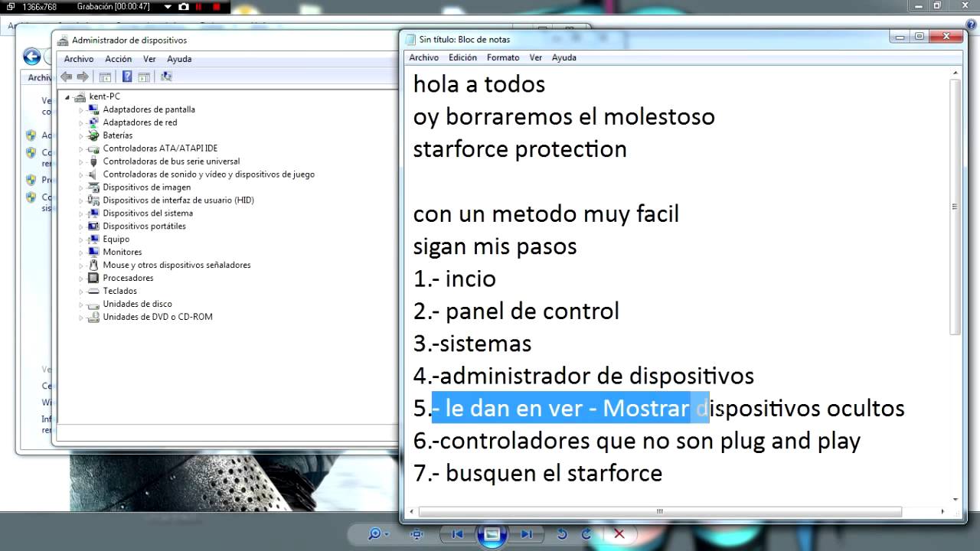Open zoom dropdown arrow next to magnifier
This screenshot has width=980, height=551.
pyautogui.click(x=387, y=535)
